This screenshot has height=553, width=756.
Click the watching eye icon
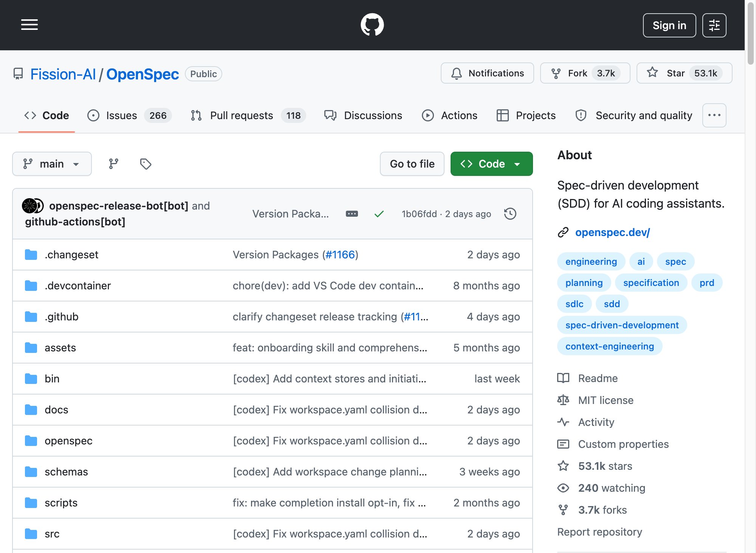click(x=563, y=488)
